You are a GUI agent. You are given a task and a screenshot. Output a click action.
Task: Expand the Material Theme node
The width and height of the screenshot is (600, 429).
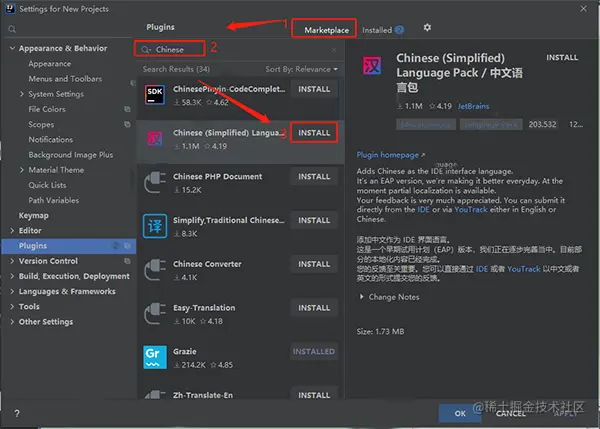pyautogui.click(x=22, y=170)
